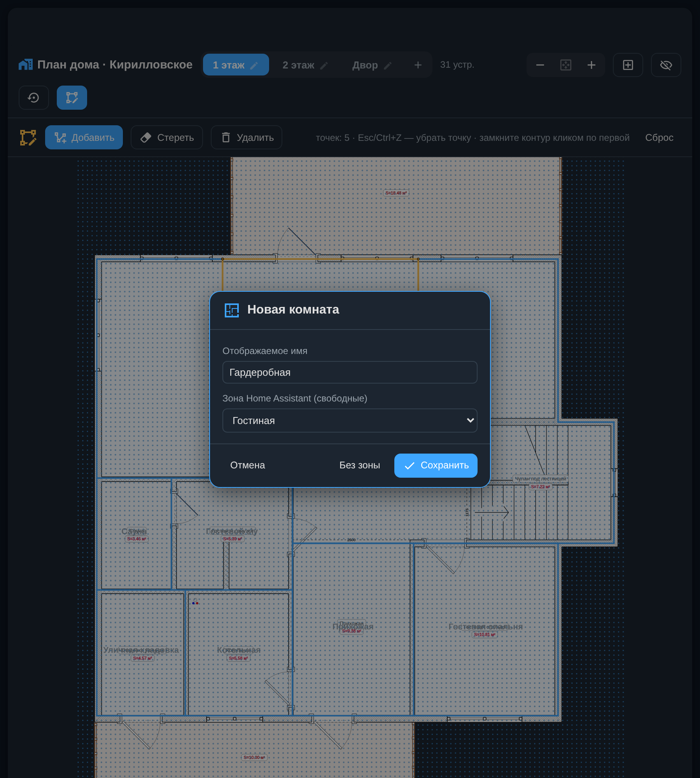The height and width of the screenshot is (778, 700).
Task: Edit the 2 этаж tab name pencil
Action: pos(324,65)
